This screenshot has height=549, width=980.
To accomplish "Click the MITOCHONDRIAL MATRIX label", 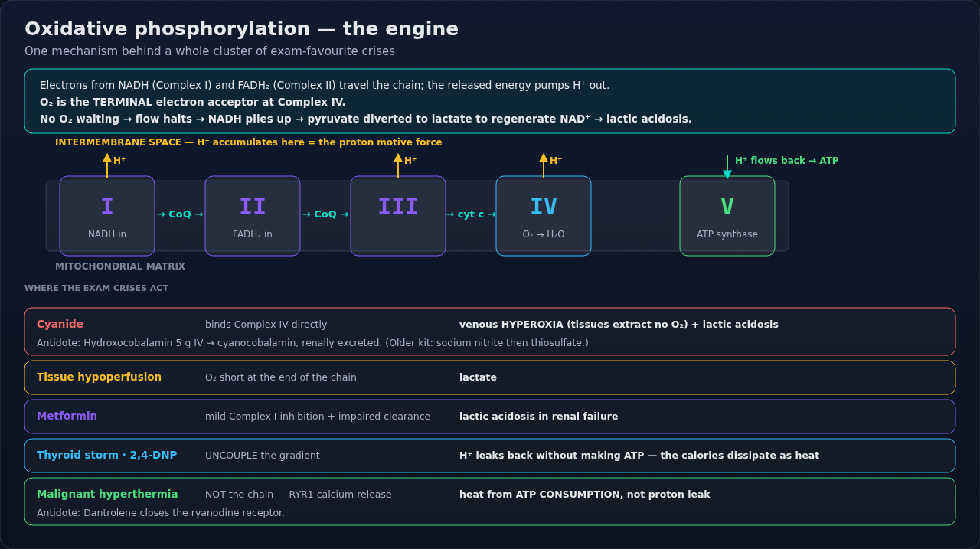I will [120, 266].
